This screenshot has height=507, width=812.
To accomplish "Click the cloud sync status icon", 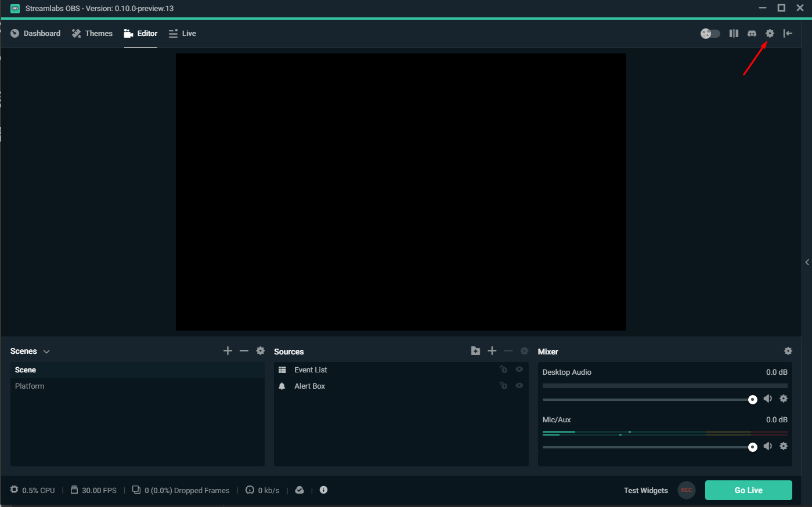I will (299, 490).
